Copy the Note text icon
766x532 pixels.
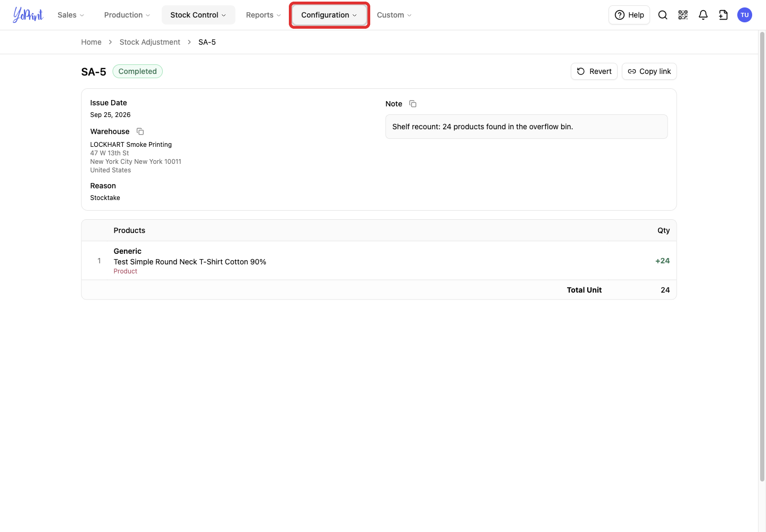pyautogui.click(x=413, y=104)
